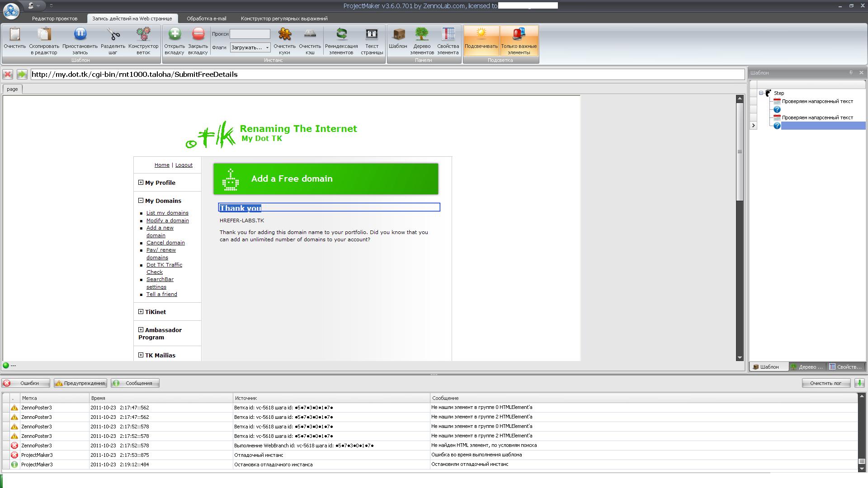The width and height of the screenshot is (868, 488).
Task: Collapse the Step tree node
Action: 761,93
